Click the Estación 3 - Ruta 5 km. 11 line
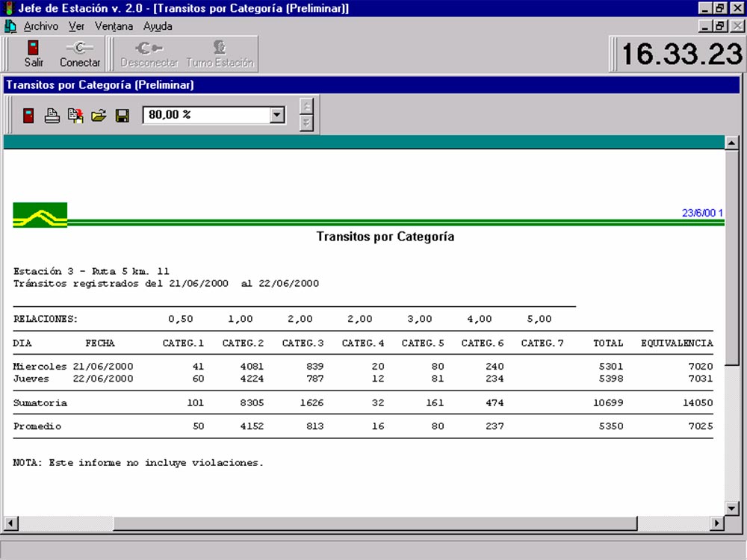 pos(91,272)
